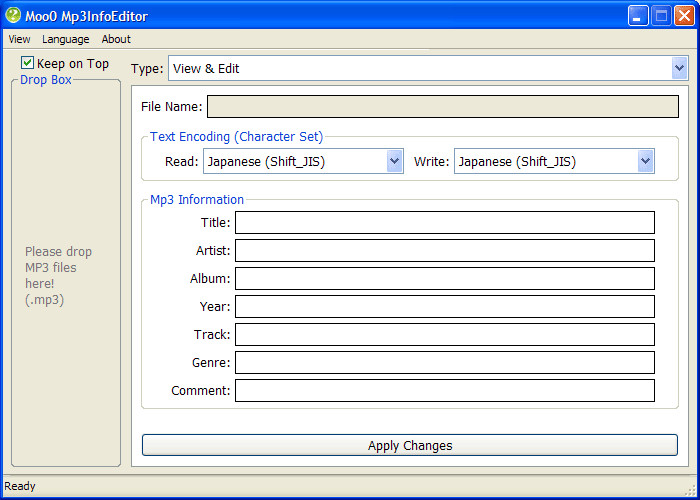
Task: Click the Ready status bar text
Action: 20,486
